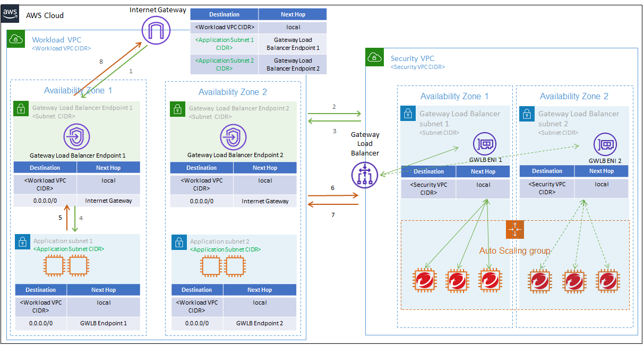644x346 pixels.
Task: Select the rightmost red security appliance instance
Action: 608,281
